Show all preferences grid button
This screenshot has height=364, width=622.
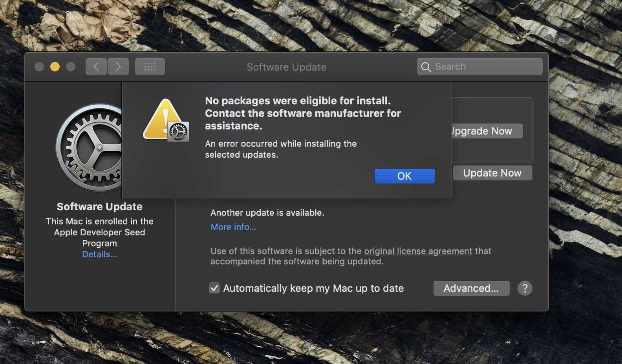pyautogui.click(x=150, y=67)
